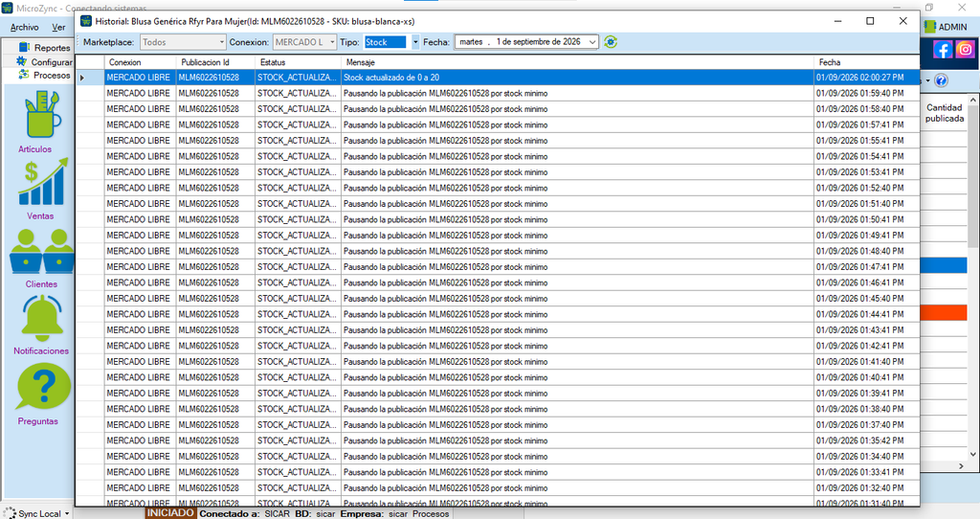The height and width of the screenshot is (519, 980).
Task: Open the Artículos section icon
Action: click(x=42, y=115)
